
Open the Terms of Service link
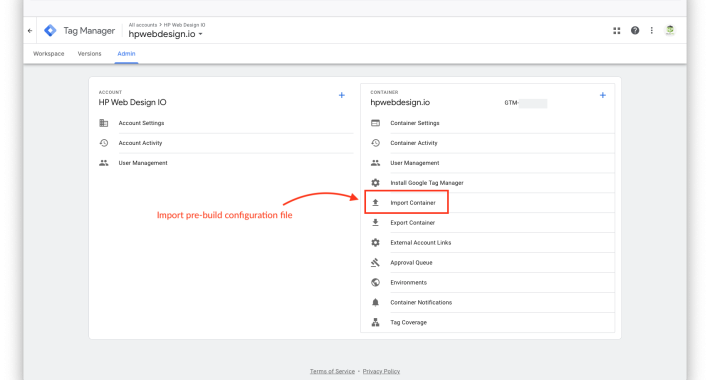coord(332,371)
